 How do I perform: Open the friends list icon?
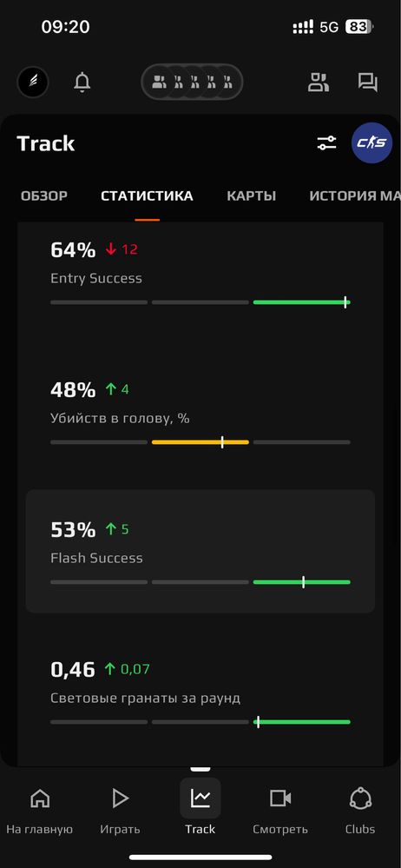[x=319, y=83]
